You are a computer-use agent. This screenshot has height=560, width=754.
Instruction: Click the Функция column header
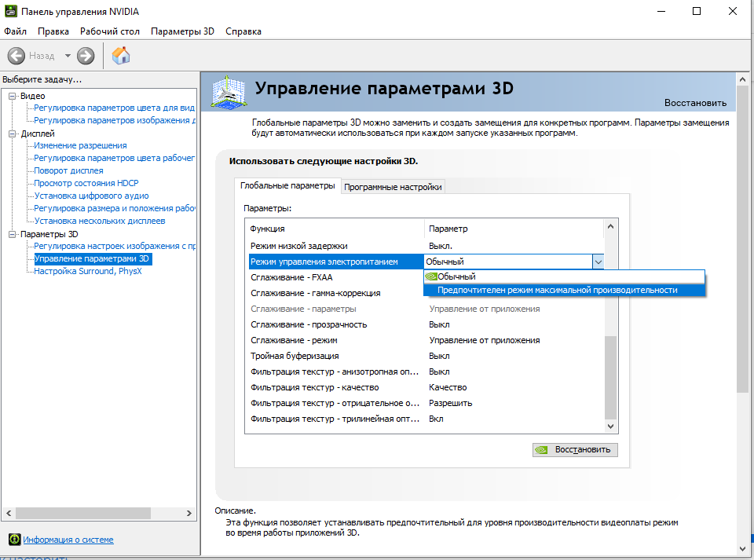click(x=335, y=229)
